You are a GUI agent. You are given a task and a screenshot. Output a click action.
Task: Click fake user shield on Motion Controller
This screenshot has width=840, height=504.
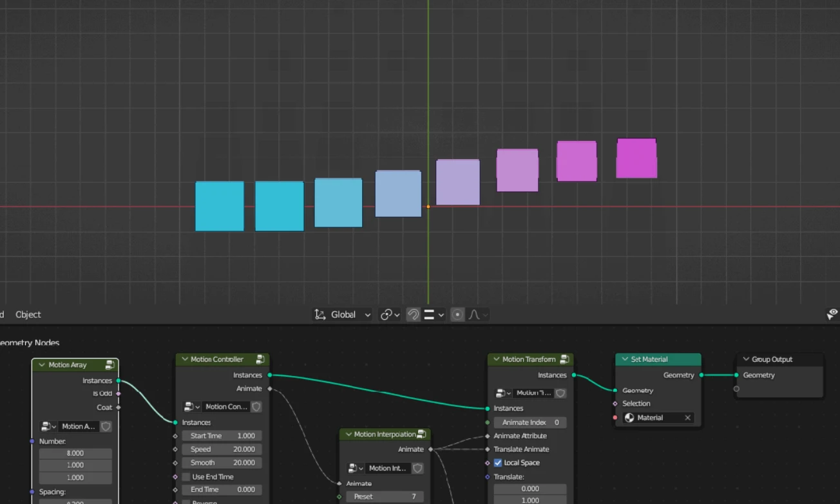pos(256,407)
